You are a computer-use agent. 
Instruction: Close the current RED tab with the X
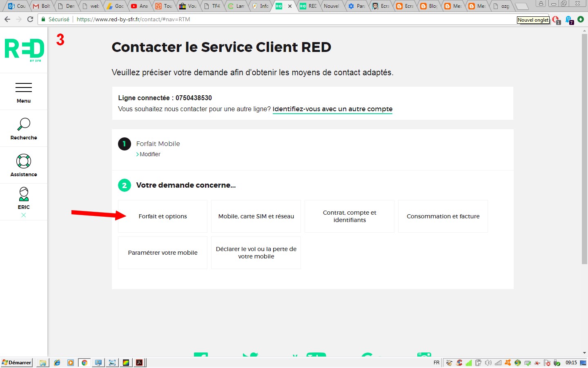click(290, 6)
